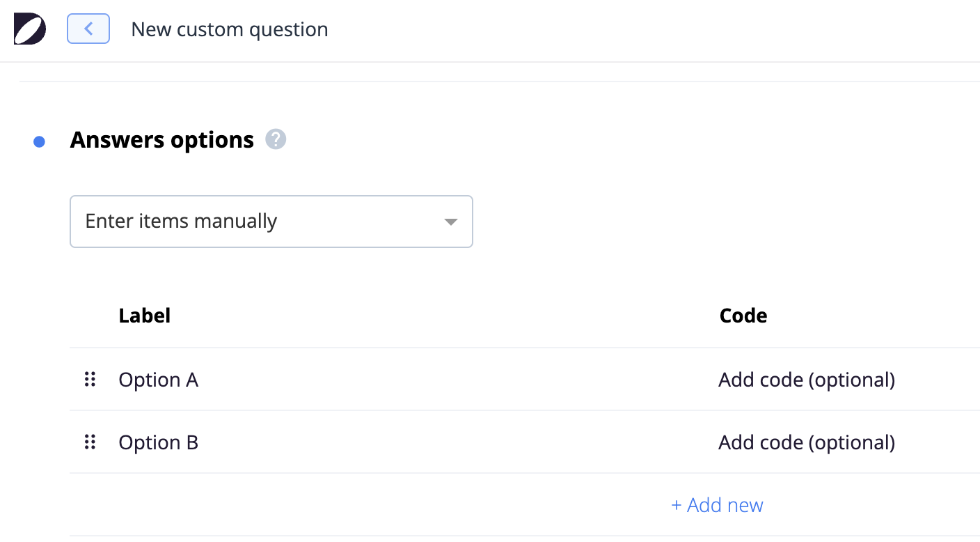The height and width of the screenshot is (542, 980).
Task: Click the app logo in the header
Action: pyautogui.click(x=30, y=29)
